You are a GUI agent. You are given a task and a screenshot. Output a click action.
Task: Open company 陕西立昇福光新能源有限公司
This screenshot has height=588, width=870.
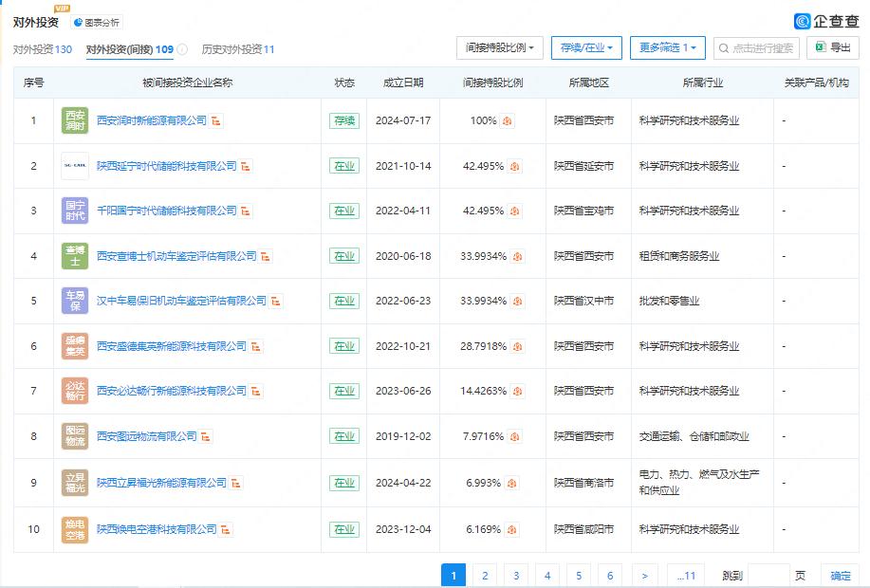pyautogui.click(x=161, y=483)
